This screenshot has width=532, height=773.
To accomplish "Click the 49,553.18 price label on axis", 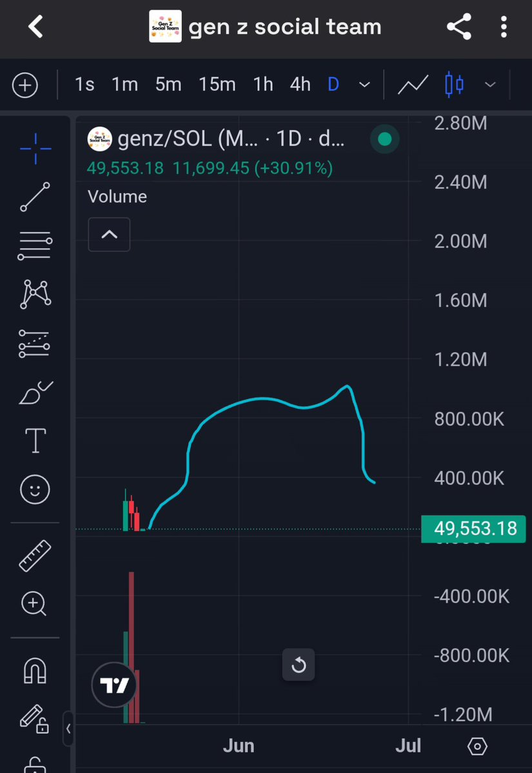I will pyautogui.click(x=473, y=529).
